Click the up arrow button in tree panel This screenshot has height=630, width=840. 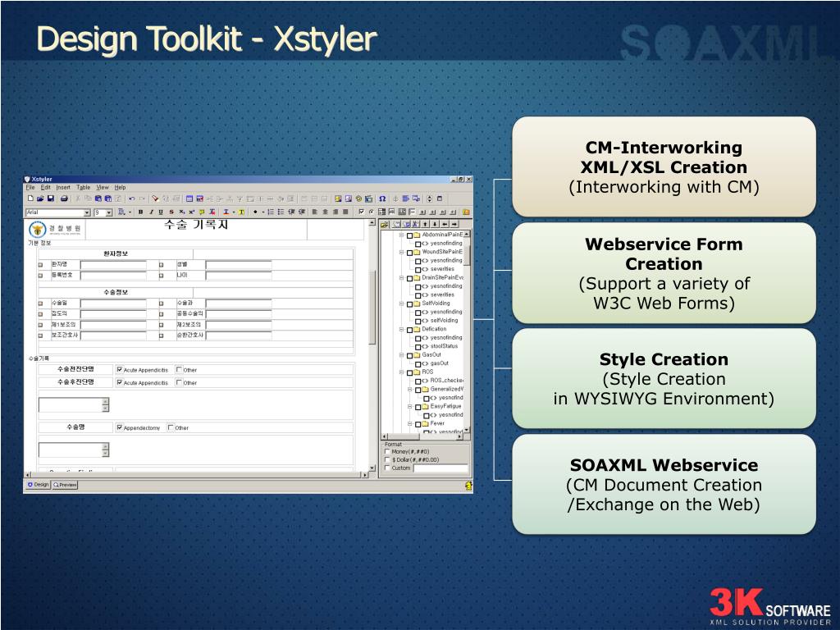[x=425, y=224]
